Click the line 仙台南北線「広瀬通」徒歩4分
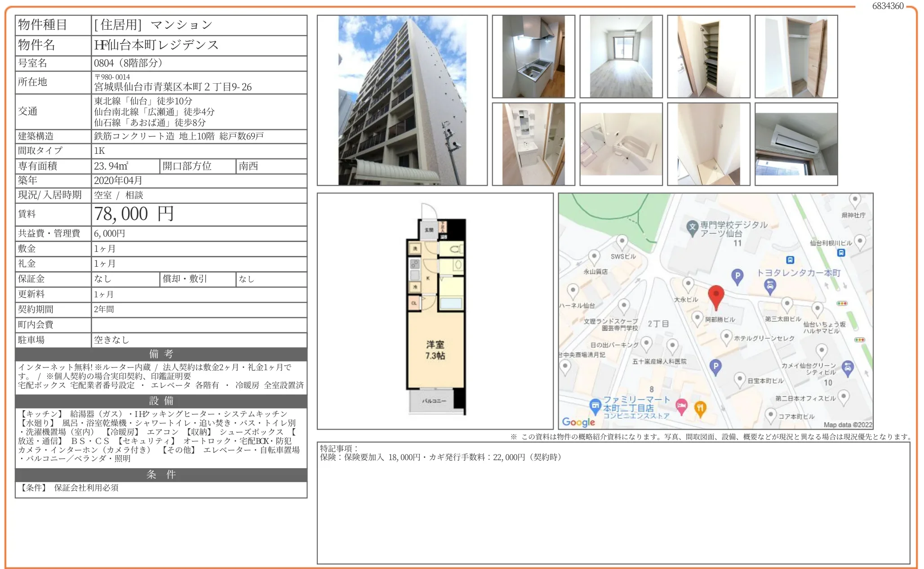924x569 pixels. click(x=155, y=112)
